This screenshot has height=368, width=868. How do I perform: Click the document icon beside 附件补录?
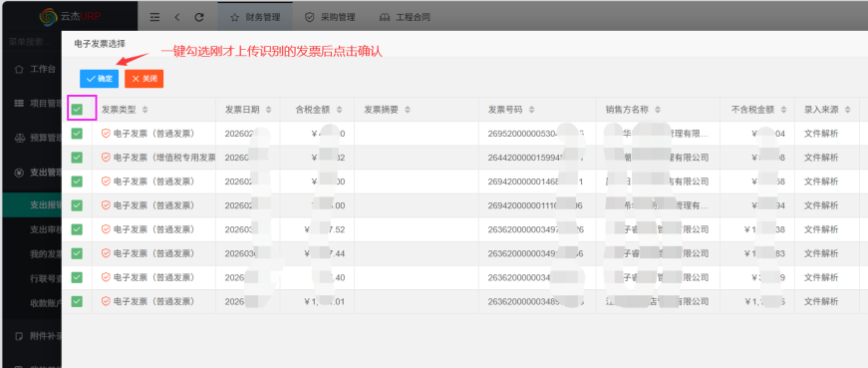[x=19, y=336]
